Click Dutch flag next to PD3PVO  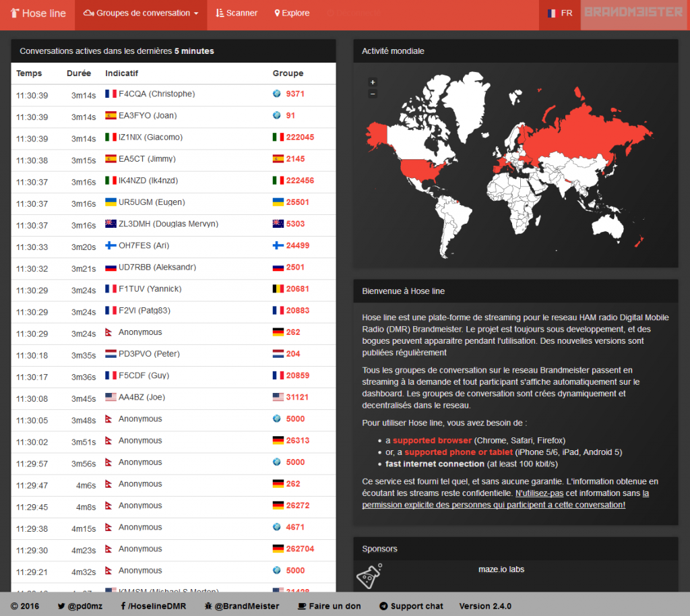click(111, 354)
